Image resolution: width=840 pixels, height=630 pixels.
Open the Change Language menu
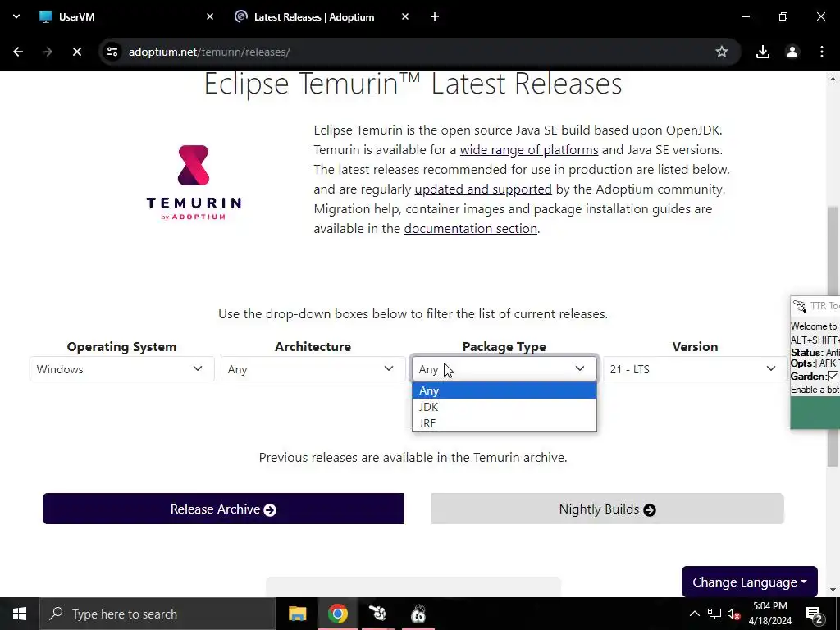tap(750, 582)
